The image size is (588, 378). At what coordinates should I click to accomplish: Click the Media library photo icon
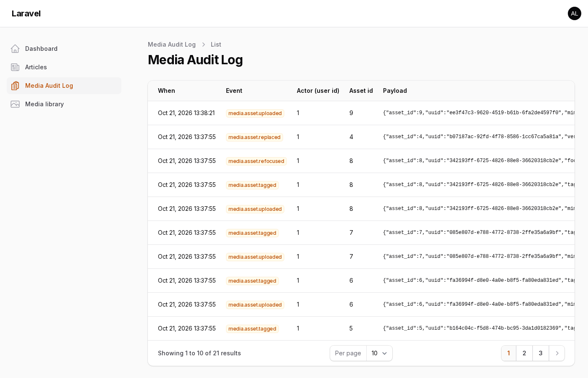pyautogui.click(x=15, y=104)
